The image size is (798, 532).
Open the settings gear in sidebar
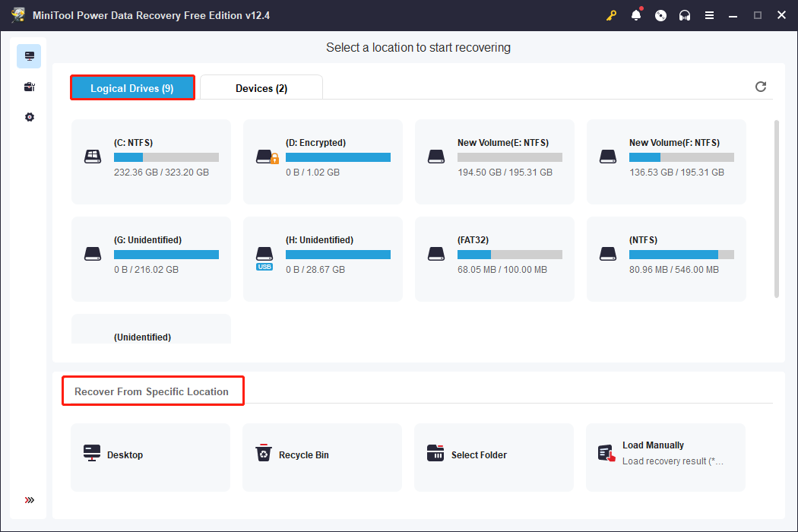(29, 117)
